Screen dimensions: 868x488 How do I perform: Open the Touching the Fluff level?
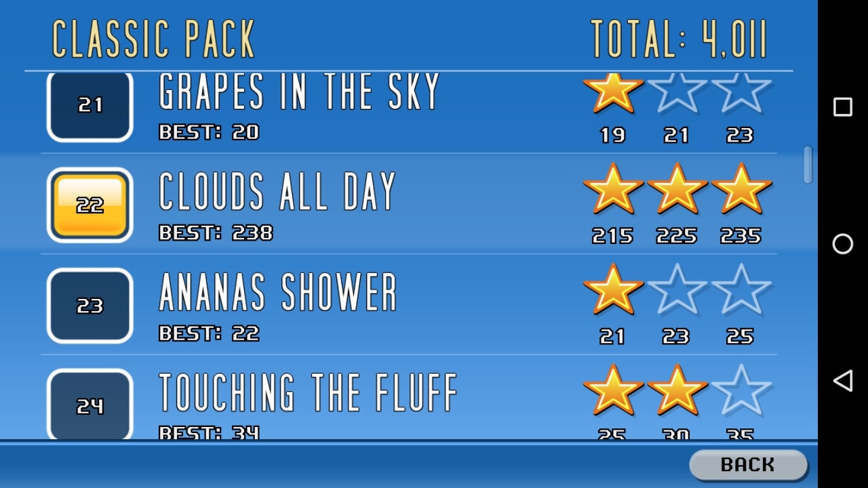click(308, 392)
